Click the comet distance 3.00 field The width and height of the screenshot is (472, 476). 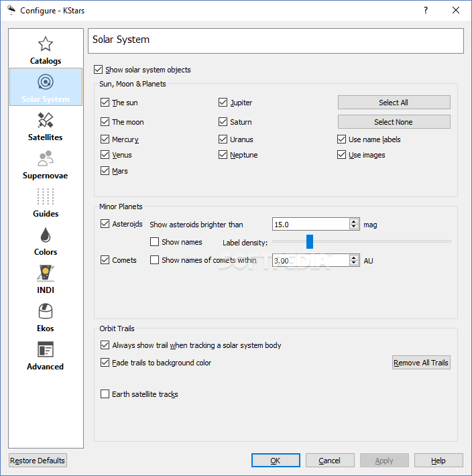pyautogui.click(x=311, y=261)
